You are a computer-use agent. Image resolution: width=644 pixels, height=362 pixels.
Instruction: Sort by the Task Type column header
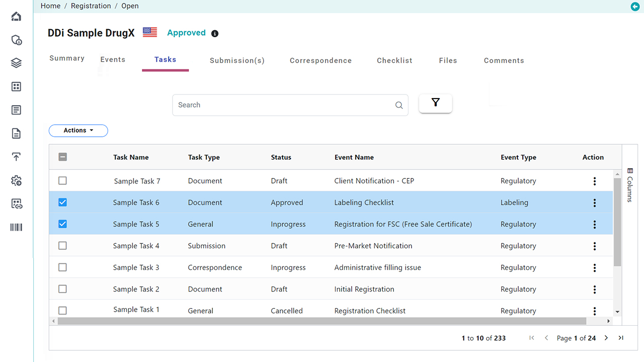pos(204,157)
